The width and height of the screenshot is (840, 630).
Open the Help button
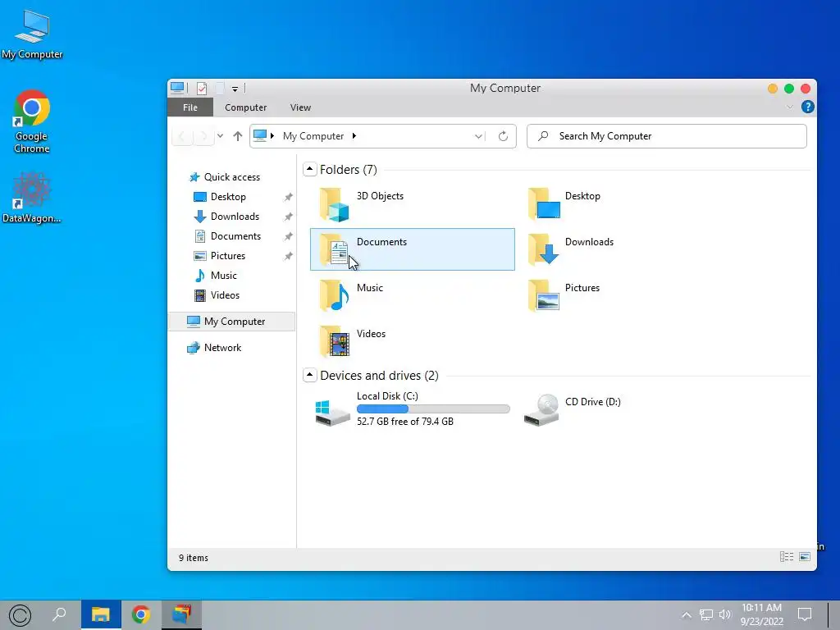(807, 107)
